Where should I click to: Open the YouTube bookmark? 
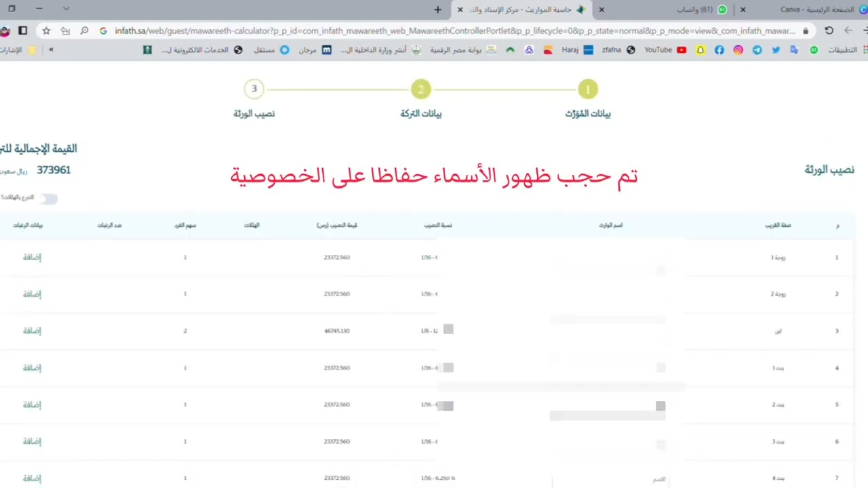pos(665,50)
